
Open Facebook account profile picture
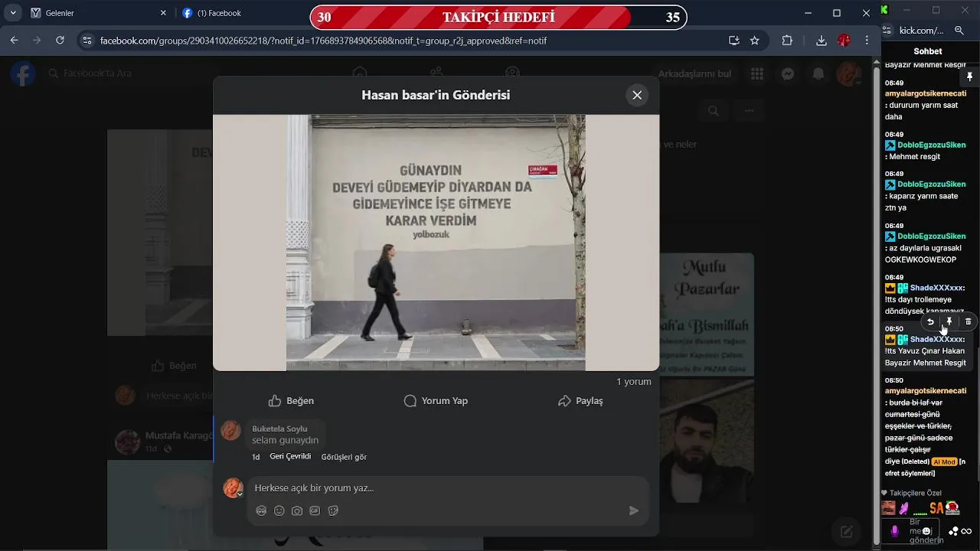[x=849, y=73]
